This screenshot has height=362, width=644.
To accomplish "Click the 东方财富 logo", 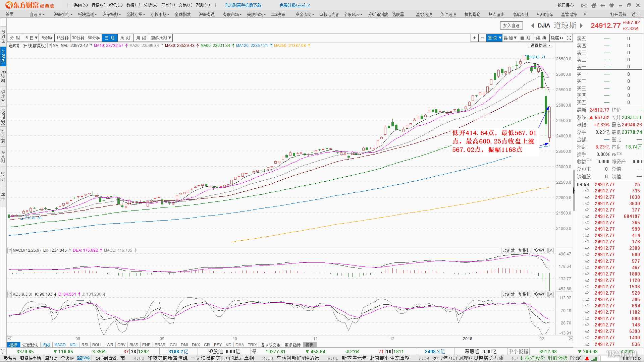I will coord(30,5).
